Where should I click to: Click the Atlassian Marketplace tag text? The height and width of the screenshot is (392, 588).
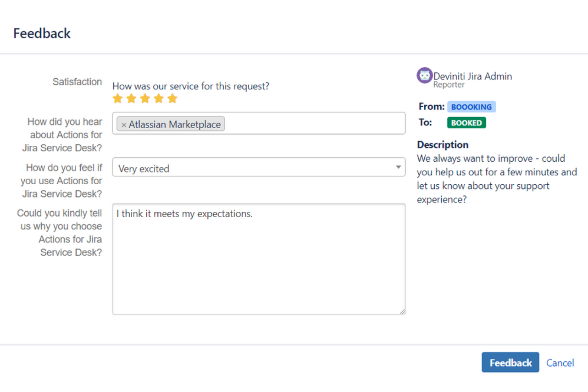click(x=174, y=124)
